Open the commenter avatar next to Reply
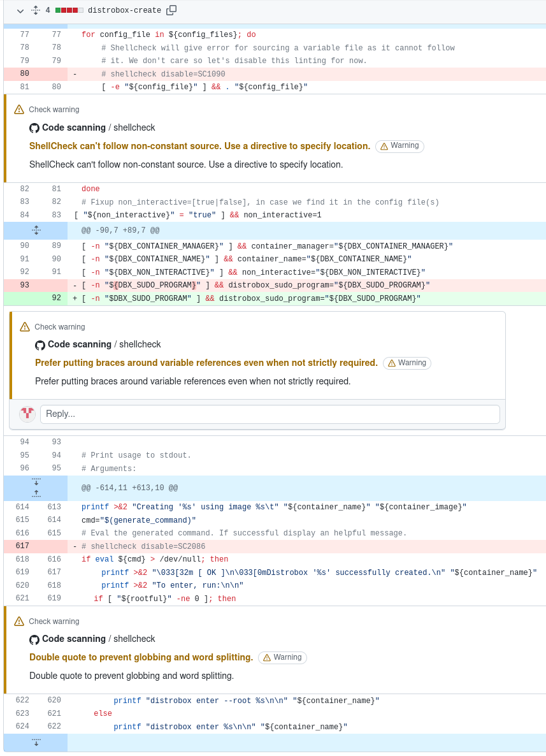The width and height of the screenshot is (546, 756). 27,414
